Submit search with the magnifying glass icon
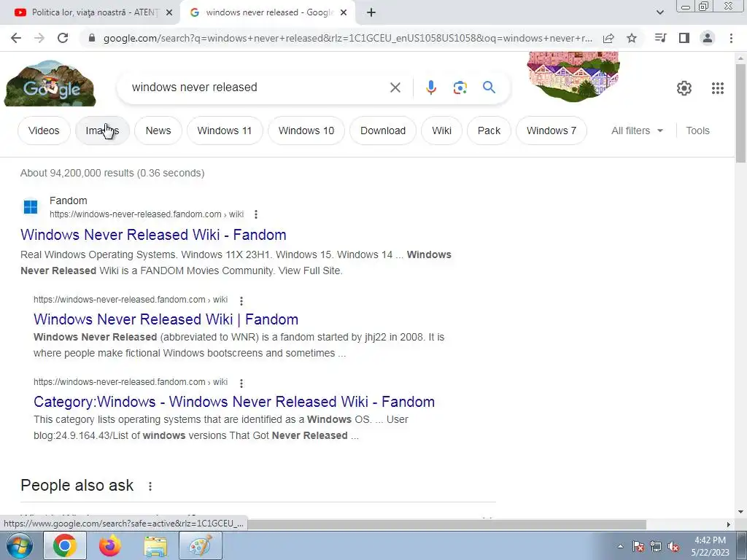Viewport: 747px width, 560px height. click(x=489, y=87)
